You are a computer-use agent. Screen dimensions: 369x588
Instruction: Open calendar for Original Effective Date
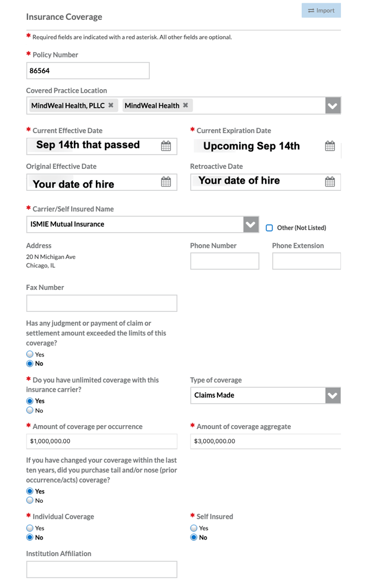[166, 182]
